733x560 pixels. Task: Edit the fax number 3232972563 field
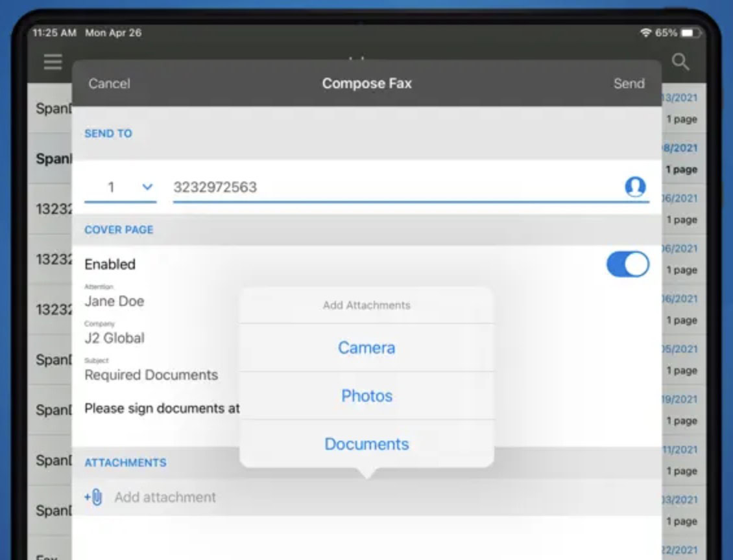pyautogui.click(x=389, y=187)
